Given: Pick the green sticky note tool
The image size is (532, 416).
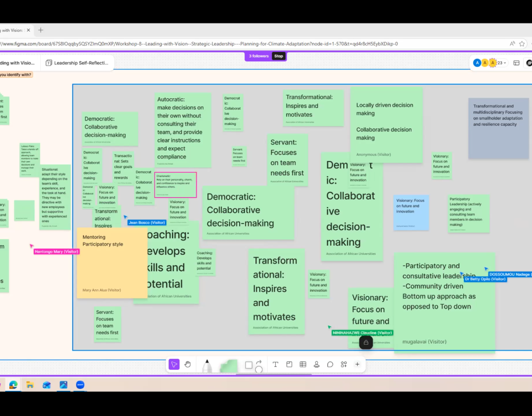Looking at the screenshot, I should tap(228, 366).
